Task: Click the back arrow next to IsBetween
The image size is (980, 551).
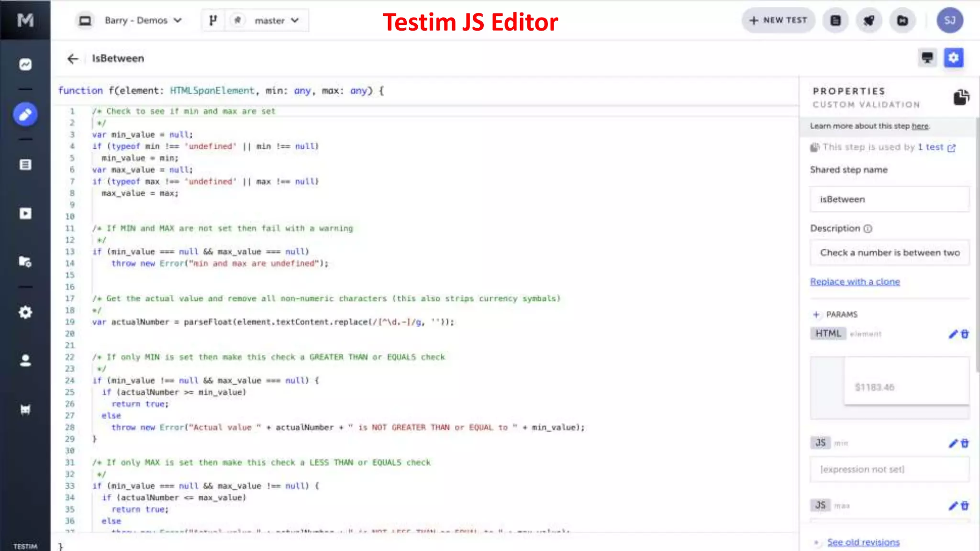Action: pyautogui.click(x=72, y=58)
